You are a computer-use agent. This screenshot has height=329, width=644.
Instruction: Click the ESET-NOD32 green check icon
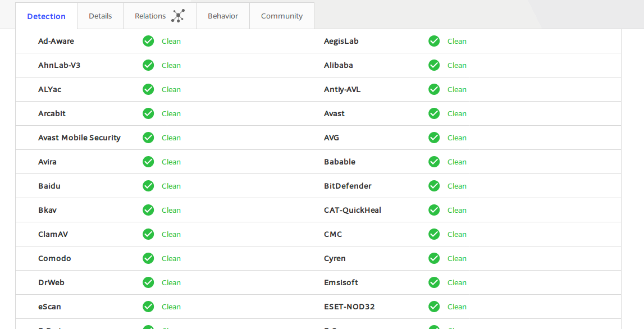(x=434, y=307)
